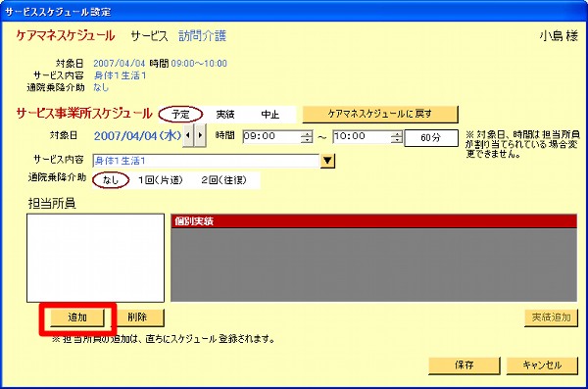
Task: Select 予定 schedule status
Action: [x=180, y=115]
